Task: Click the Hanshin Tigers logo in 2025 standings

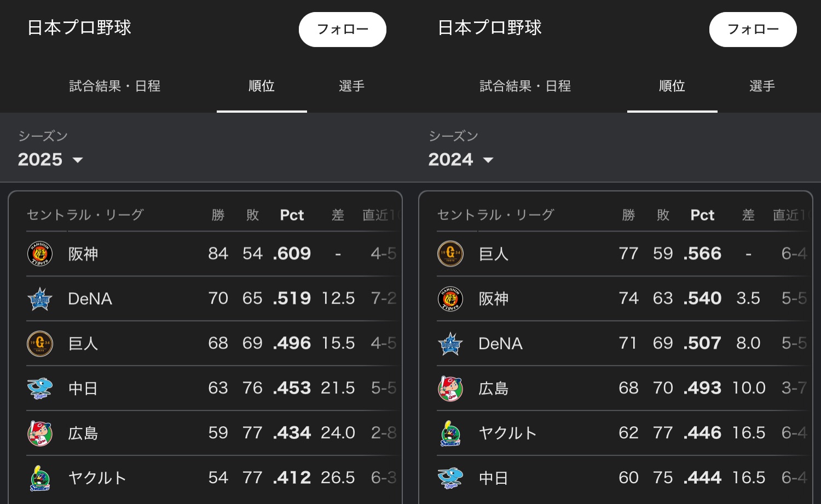Action: (40, 254)
